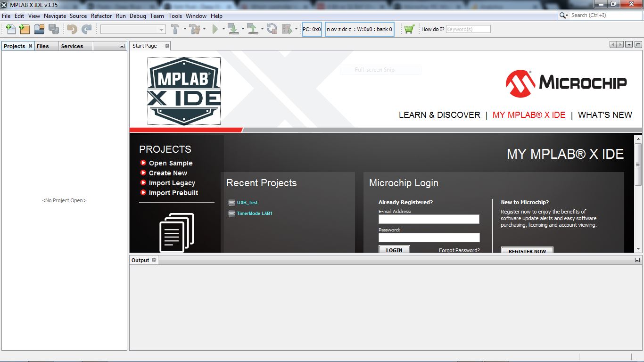
Task: Open the Debug menu
Action: [x=138, y=16]
